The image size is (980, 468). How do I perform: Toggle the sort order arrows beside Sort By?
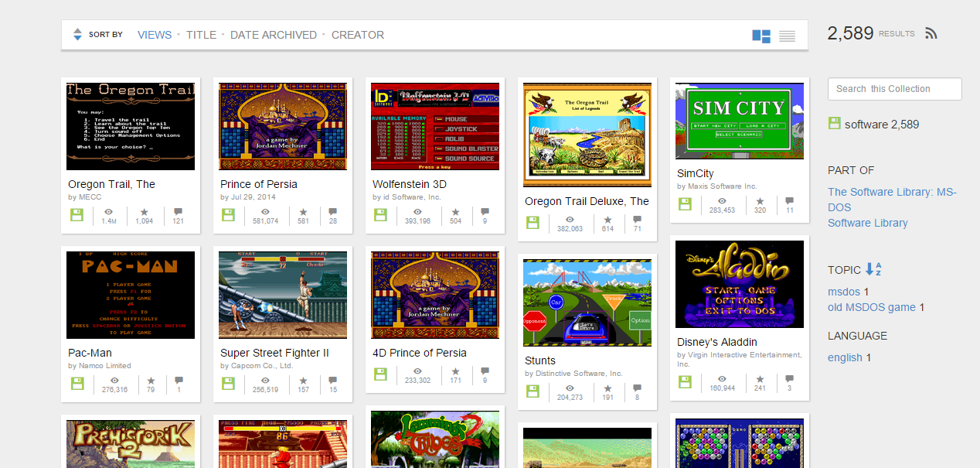pos(77,35)
